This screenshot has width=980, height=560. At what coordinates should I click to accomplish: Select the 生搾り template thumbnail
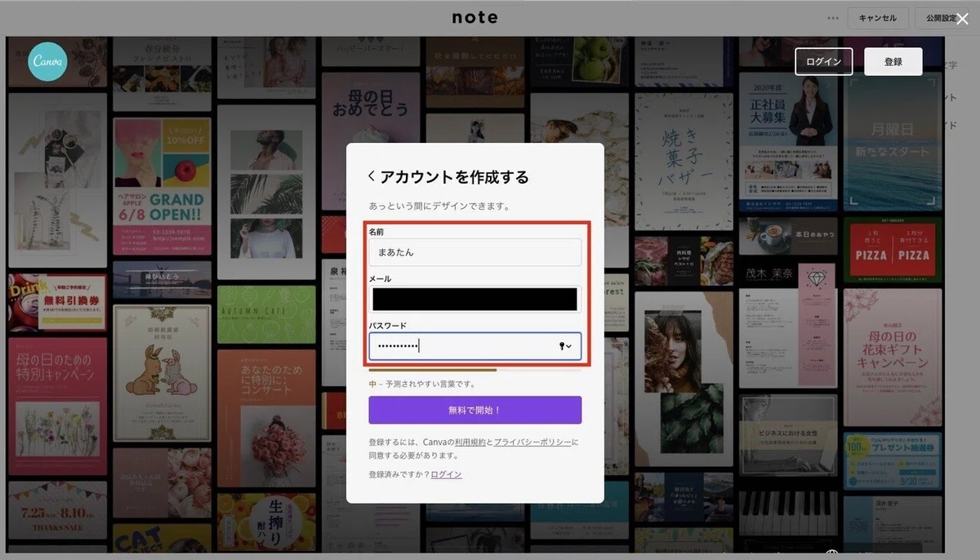266,522
